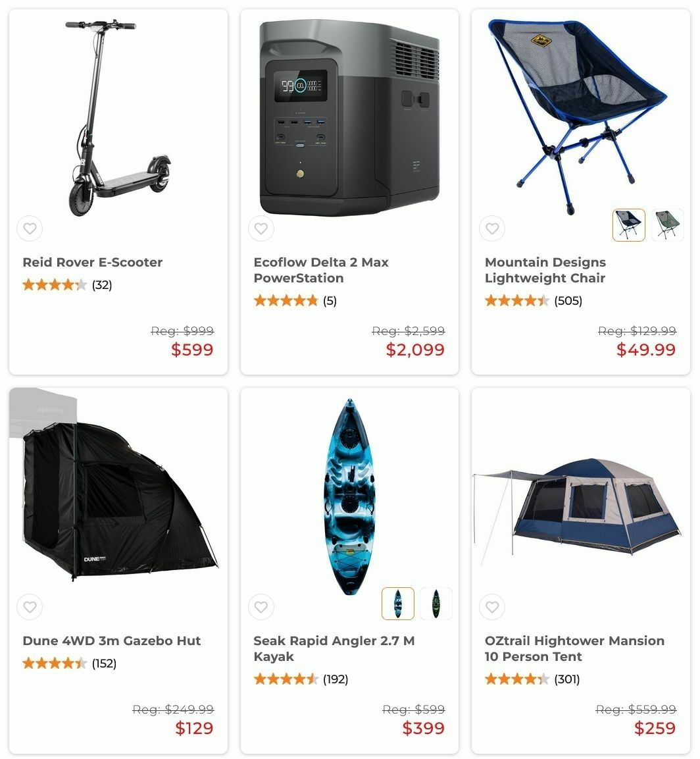Open OZtrail Hightower Mansion 10 Person Tent
700x759 pixels.
click(x=574, y=648)
